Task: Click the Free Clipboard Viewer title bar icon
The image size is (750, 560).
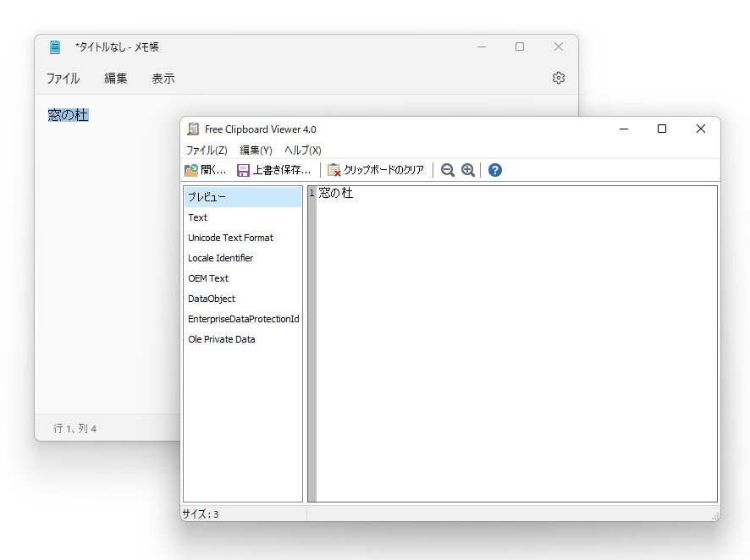Action: click(194, 129)
